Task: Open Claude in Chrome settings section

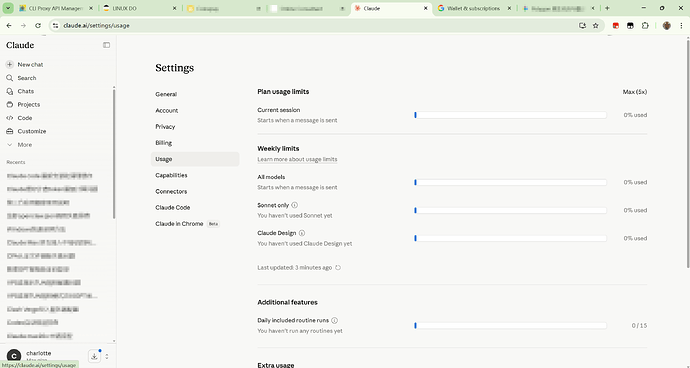Action: (195, 224)
